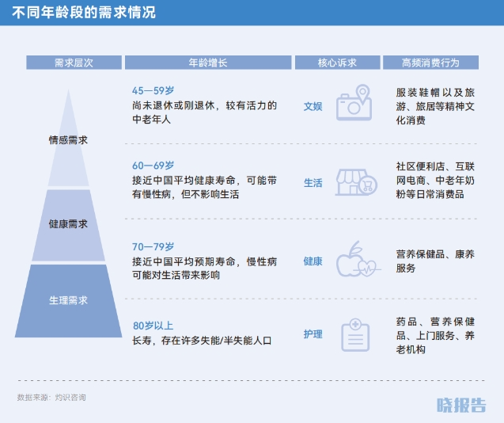Image resolution: width=504 pixels, height=423 pixels.
Task: Click the 情感需求 pyramid tier
Action: click(x=69, y=139)
